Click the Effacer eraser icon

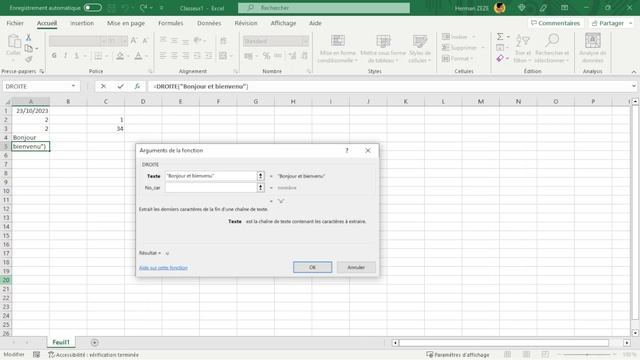tap(500, 58)
